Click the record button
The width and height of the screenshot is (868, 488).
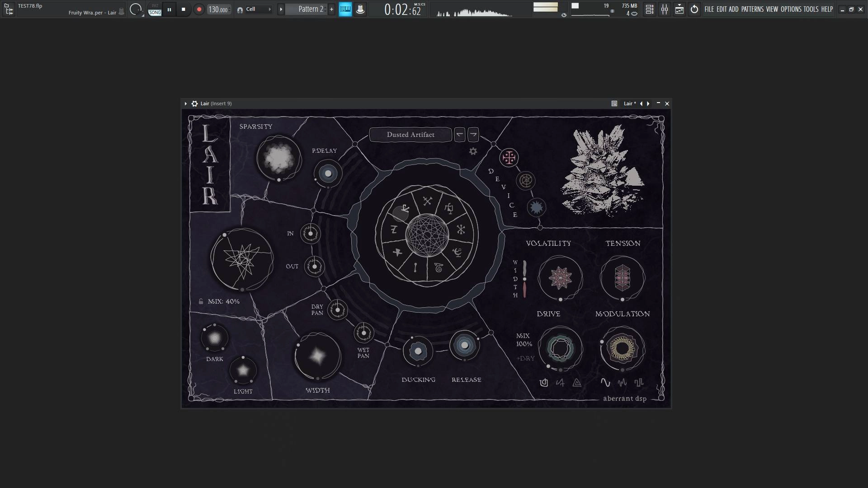(x=199, y=9)
